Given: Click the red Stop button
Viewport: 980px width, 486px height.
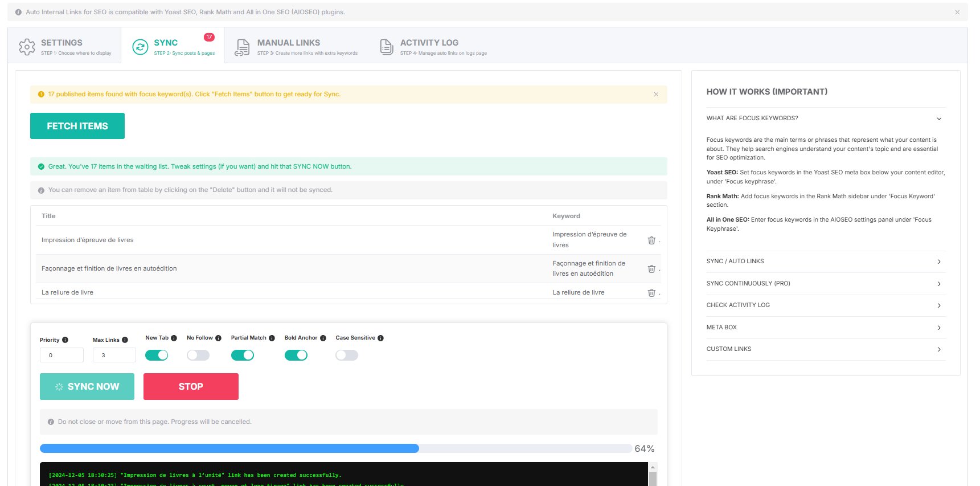Looking at the screenshot, I should 191,386.
